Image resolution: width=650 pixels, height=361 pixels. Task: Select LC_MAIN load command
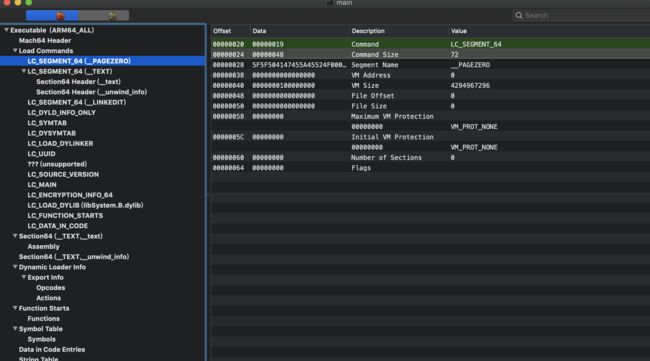pyautogui.click(x=42, y=185)
